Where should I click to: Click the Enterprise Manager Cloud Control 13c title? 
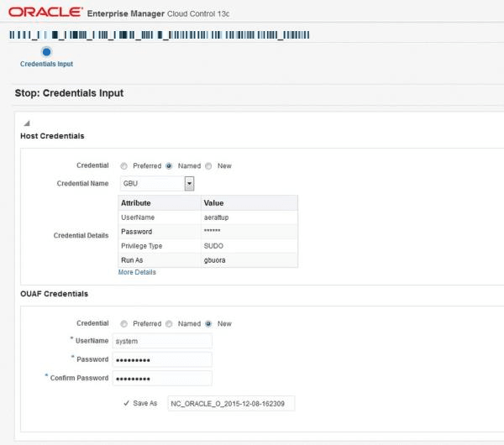tap(158, 13)
